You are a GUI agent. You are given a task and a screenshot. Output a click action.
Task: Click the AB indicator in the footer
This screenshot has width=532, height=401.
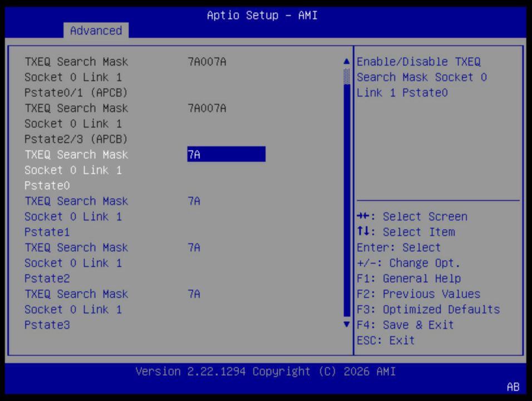513,387
